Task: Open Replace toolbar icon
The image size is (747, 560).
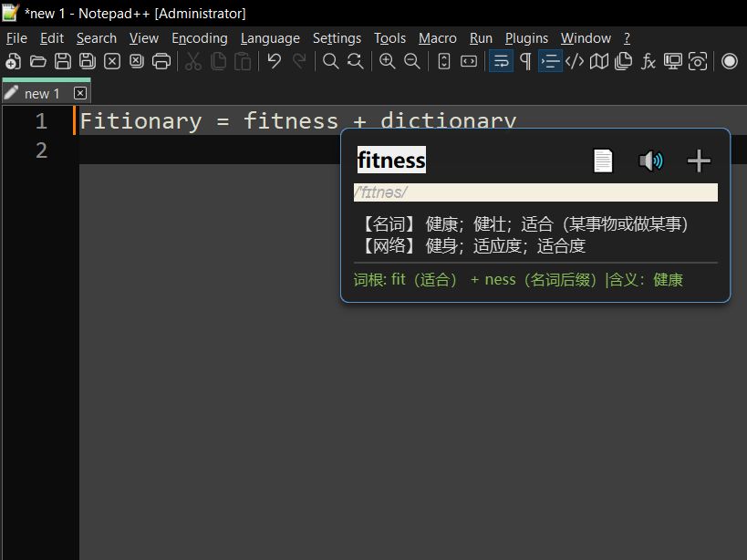Action: click(x=356, y=61)
